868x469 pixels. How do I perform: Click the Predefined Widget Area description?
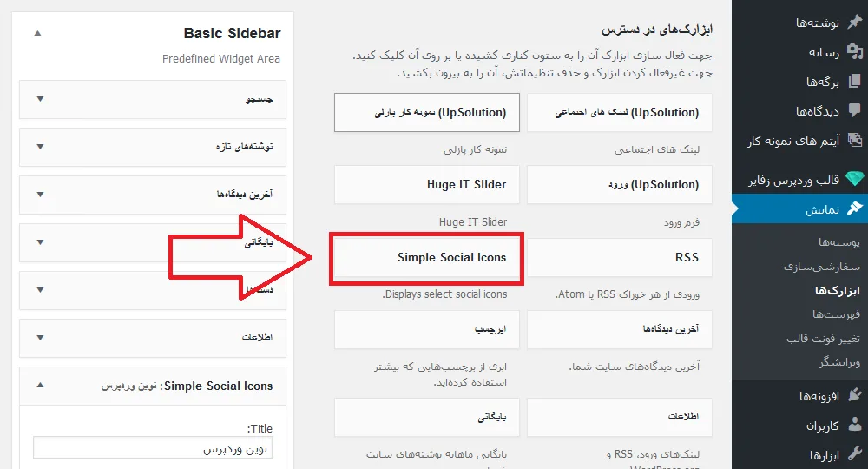pyautogui.click(x=220, y=59)
